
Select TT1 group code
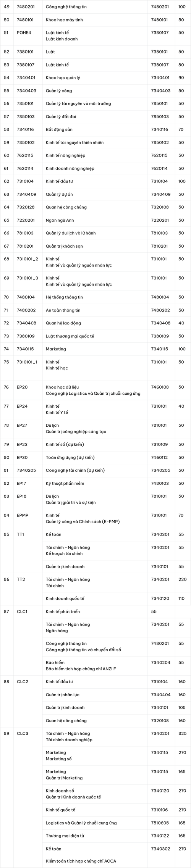point(21,534)
